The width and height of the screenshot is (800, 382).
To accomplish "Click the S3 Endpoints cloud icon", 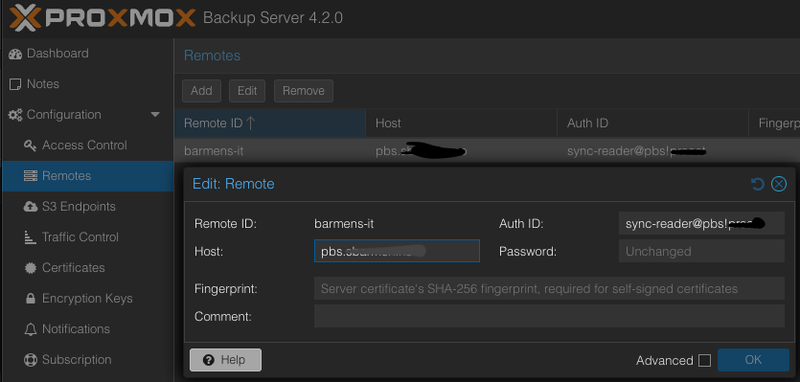I will [x=31, y=207].
